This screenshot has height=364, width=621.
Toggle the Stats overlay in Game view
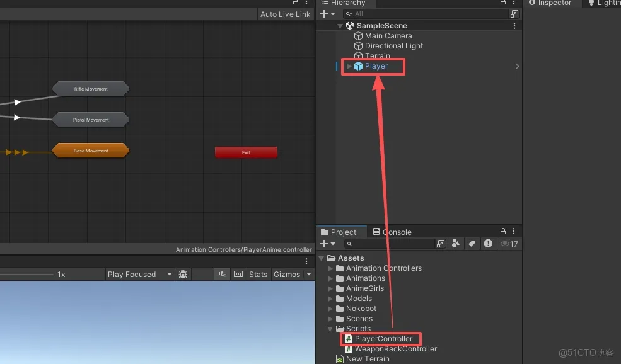(x=257, y=274)
